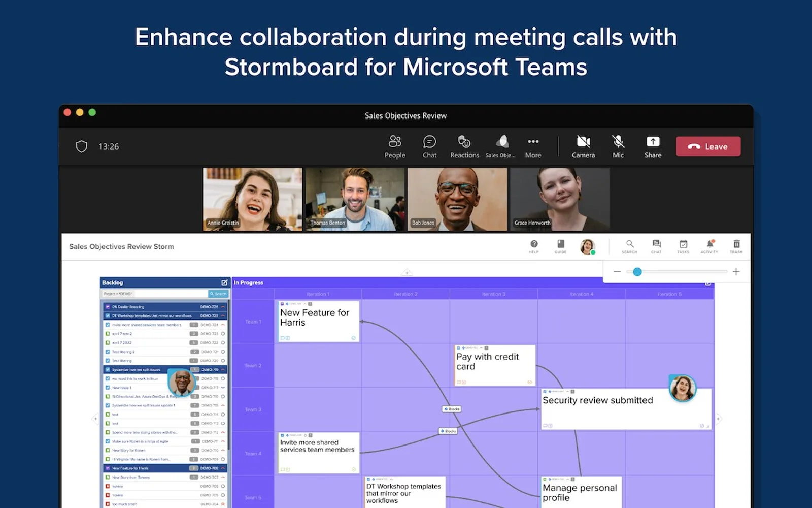Click the Backlog edit icon

click(x=225, y=282)
